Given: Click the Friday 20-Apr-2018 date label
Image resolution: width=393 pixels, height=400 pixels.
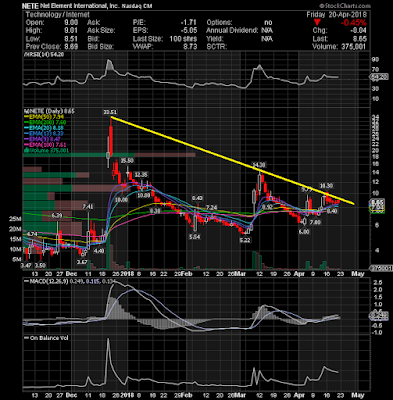Looking at the screenshot, I should point(337,14).
